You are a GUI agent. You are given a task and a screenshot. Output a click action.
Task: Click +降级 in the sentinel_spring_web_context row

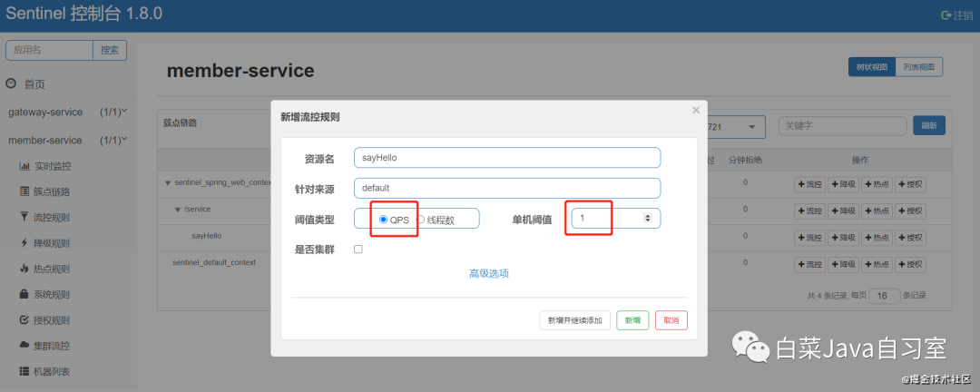844,184
